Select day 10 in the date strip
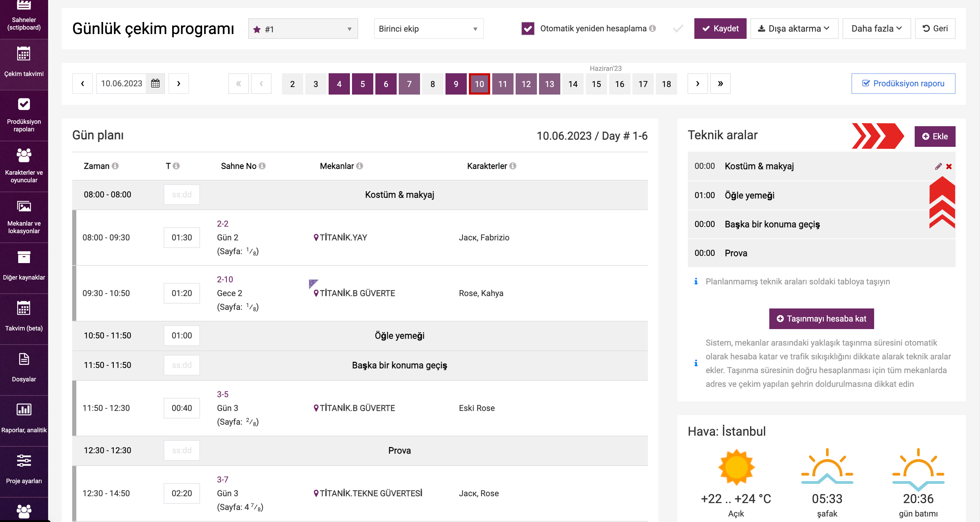The image size is (980, 522). tap(480, 84)
